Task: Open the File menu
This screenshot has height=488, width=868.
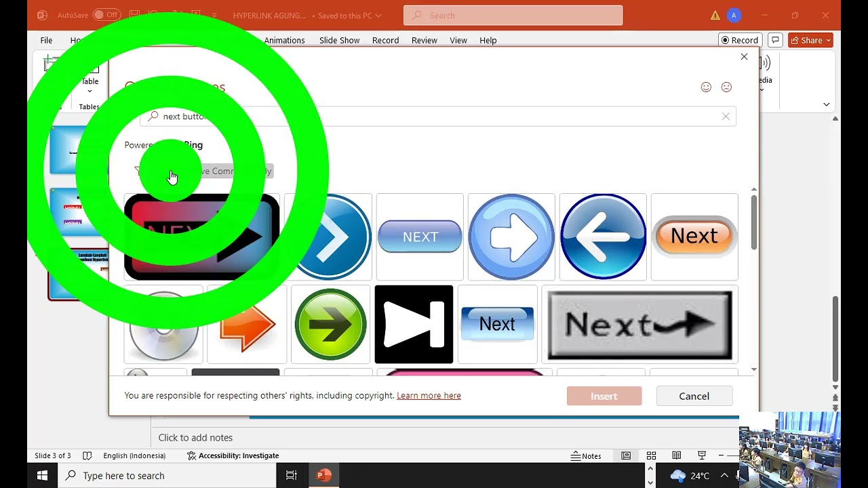Action: pos(46,40)
